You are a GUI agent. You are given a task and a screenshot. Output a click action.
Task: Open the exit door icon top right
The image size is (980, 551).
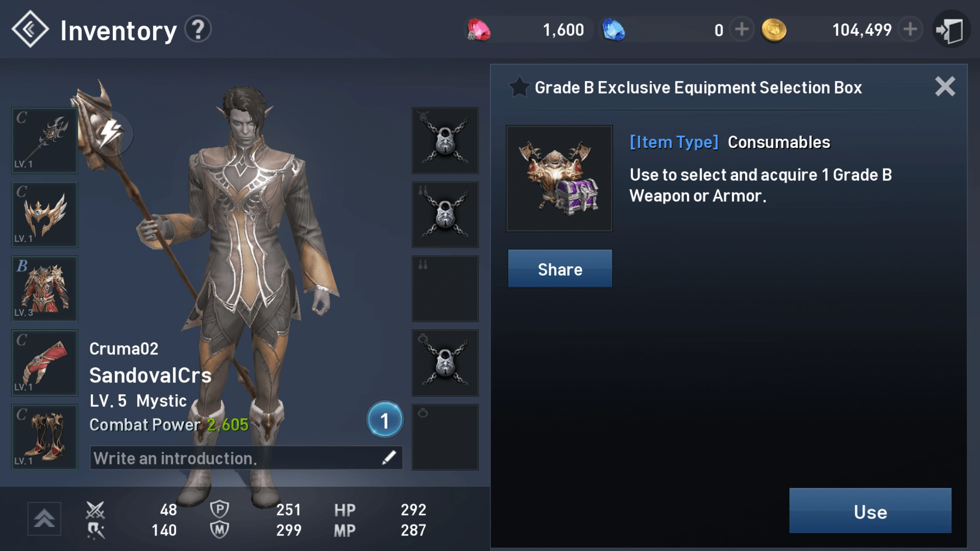tap(950, 30)
